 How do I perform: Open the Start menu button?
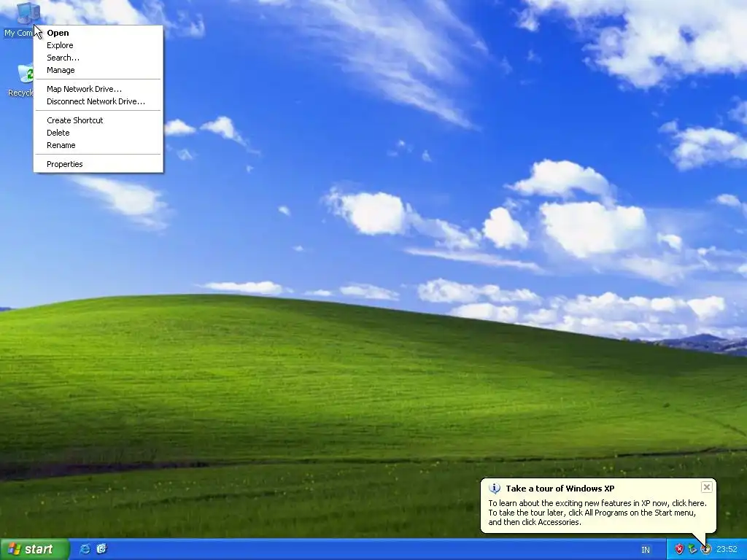coord(34,549)
